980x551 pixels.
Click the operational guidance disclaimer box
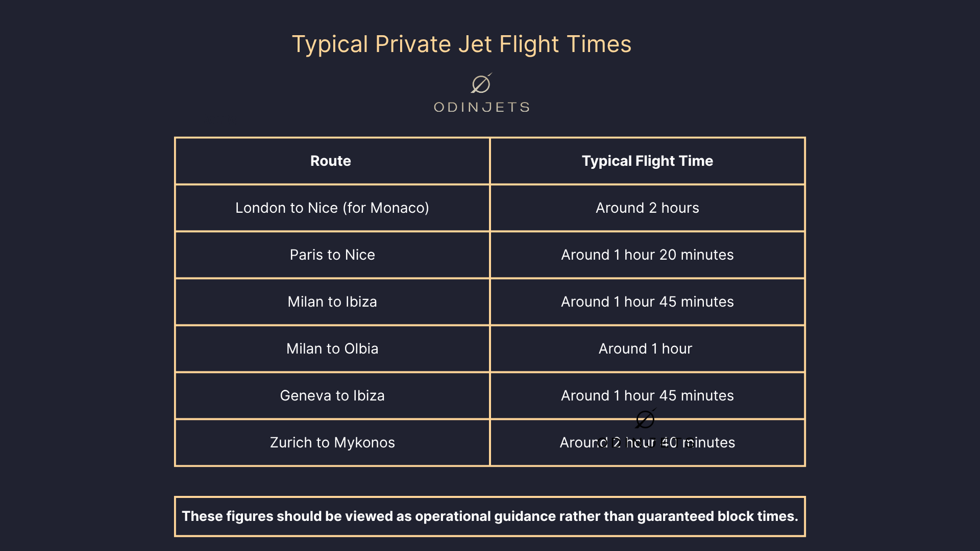coord(490,516)
